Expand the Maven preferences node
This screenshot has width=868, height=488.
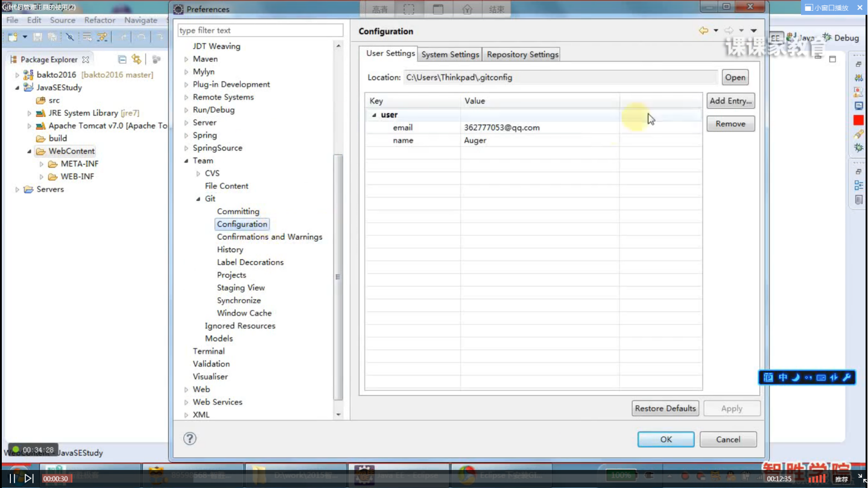[x=186, y=59]
